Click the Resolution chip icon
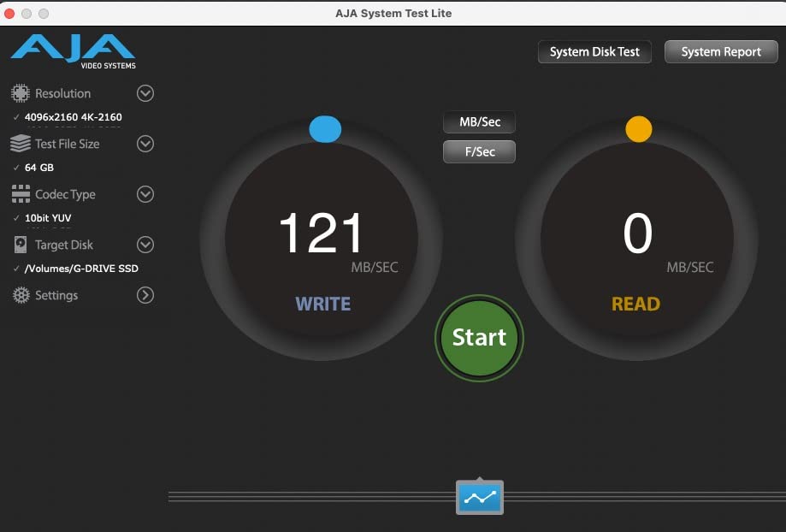The image size is (786, 532). tap(21, 93)
